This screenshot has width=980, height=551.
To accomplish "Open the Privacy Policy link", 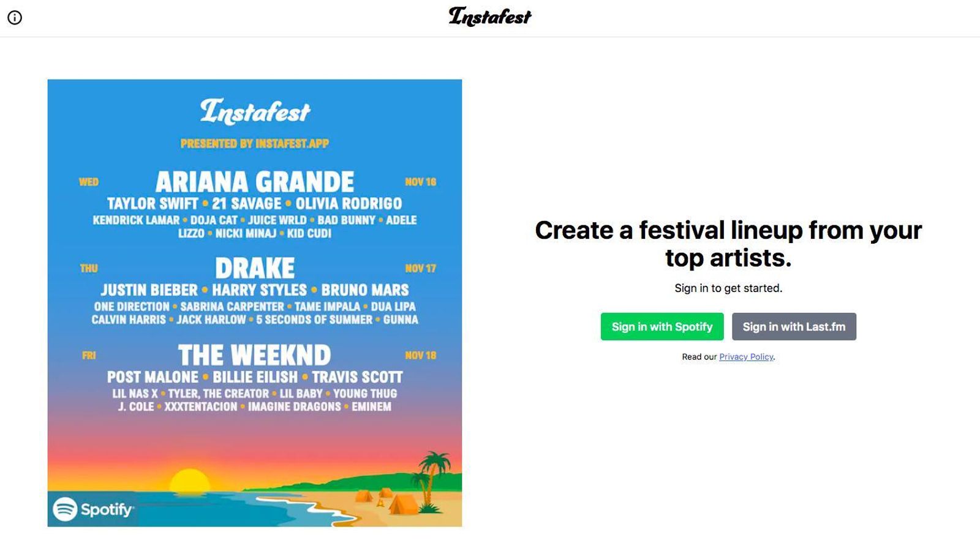I will pyautogui.click(x=746, y=357).
